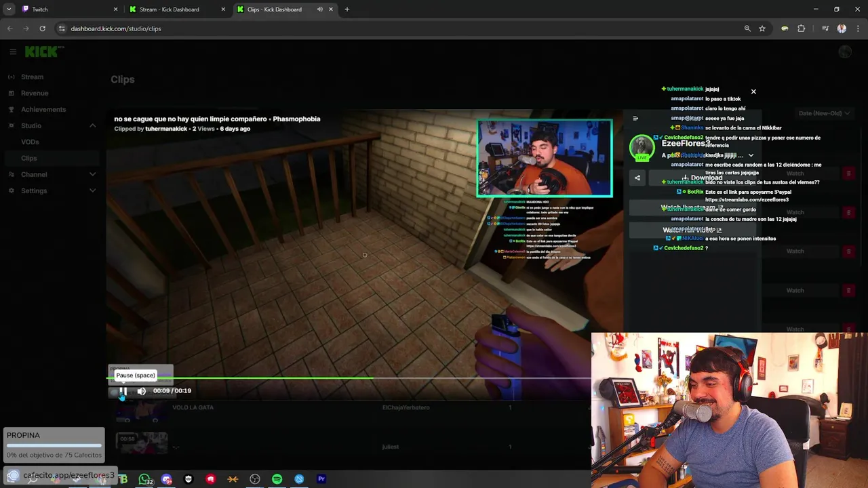The width and height of the screenshot is (868, 488).
Task: View site information icon in address bar
Action: (x=62, y=28)
